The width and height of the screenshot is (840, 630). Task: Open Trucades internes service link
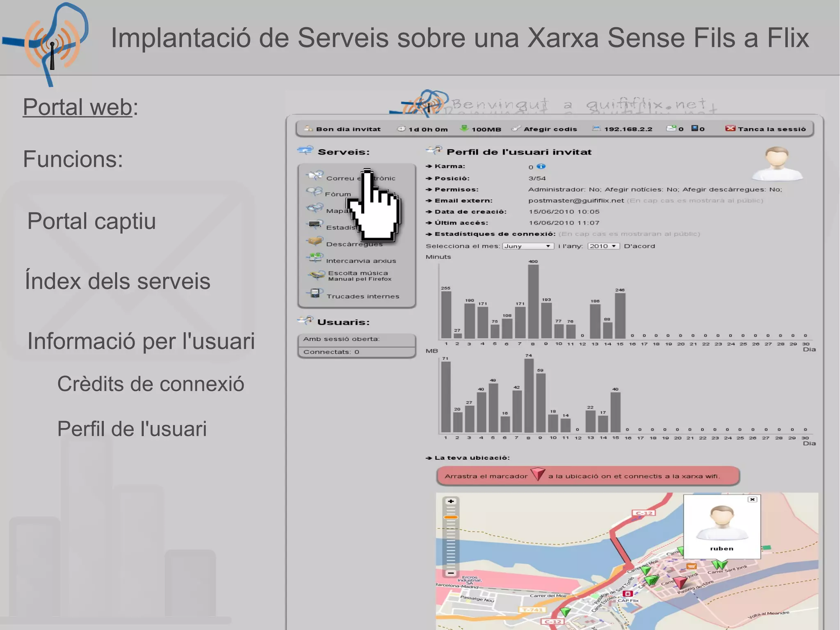click(x=363, y=296)
